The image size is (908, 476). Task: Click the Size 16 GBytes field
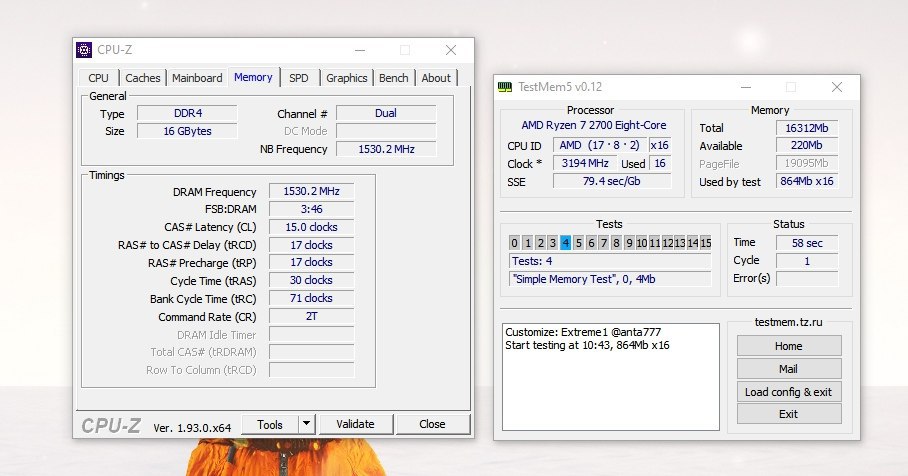pos(188,131)
